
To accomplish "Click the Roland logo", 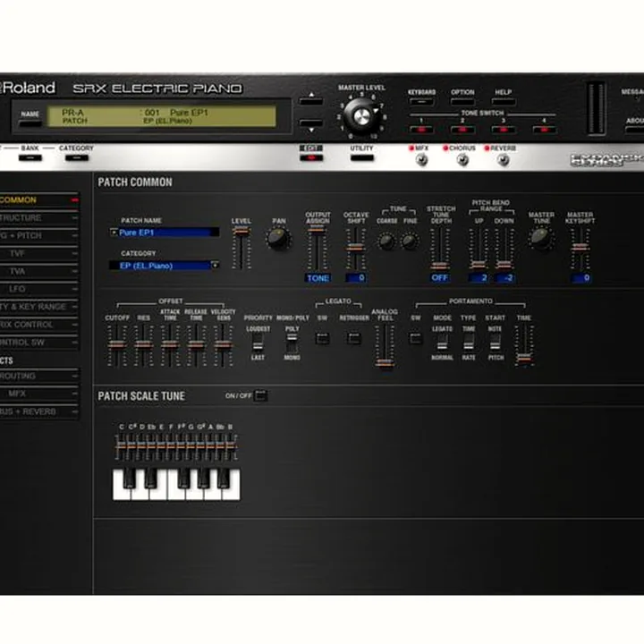I will [28, 88].
